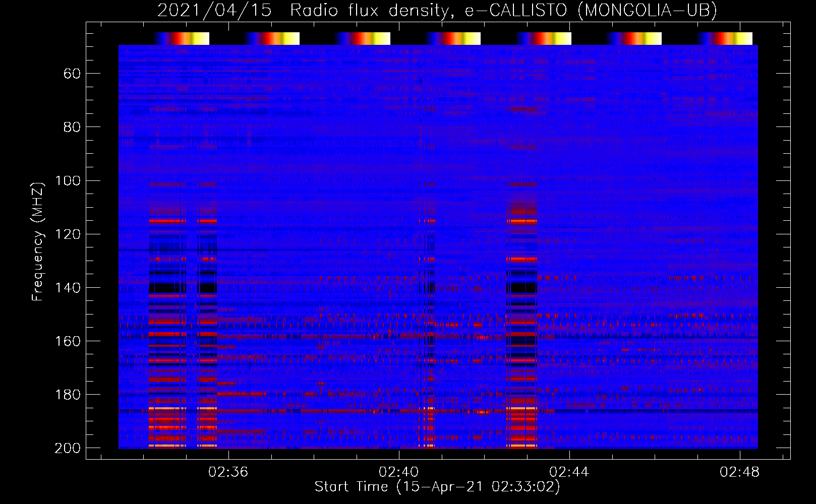Click the "Start Time (15-Apr-21 02:33:02)" label
Screen dimensions: 816x504
point(437,487)
